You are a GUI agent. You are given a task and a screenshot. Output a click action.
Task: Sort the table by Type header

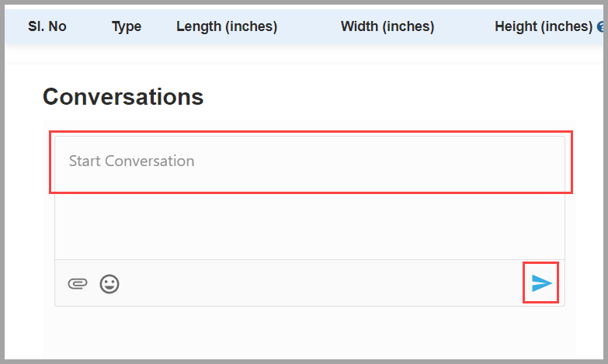coord(127,26)
